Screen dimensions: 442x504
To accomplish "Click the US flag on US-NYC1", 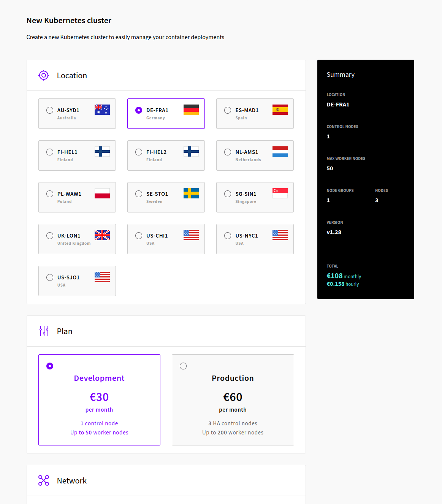I will 280,235.
